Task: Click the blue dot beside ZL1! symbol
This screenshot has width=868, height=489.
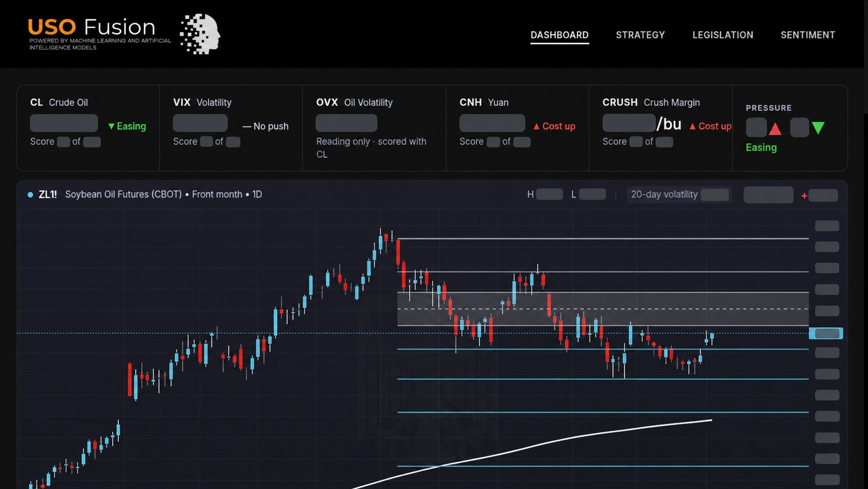Action: [x=30, y=194]
